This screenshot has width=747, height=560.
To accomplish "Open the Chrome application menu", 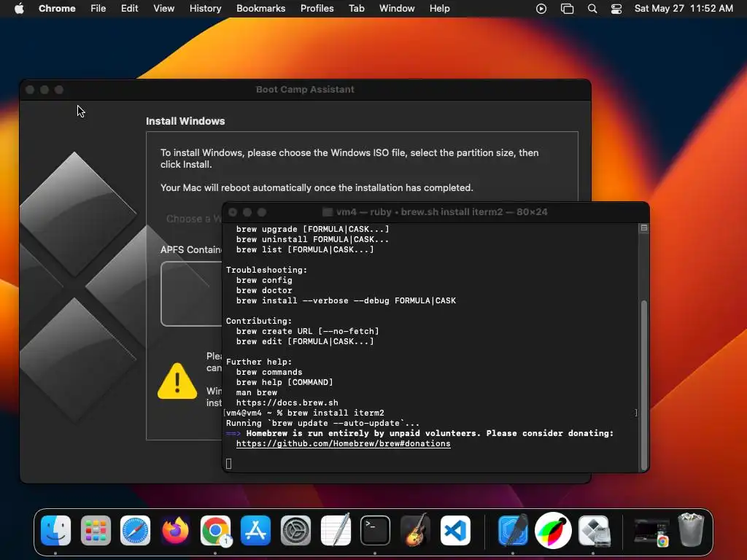I will tap(57, 9).
